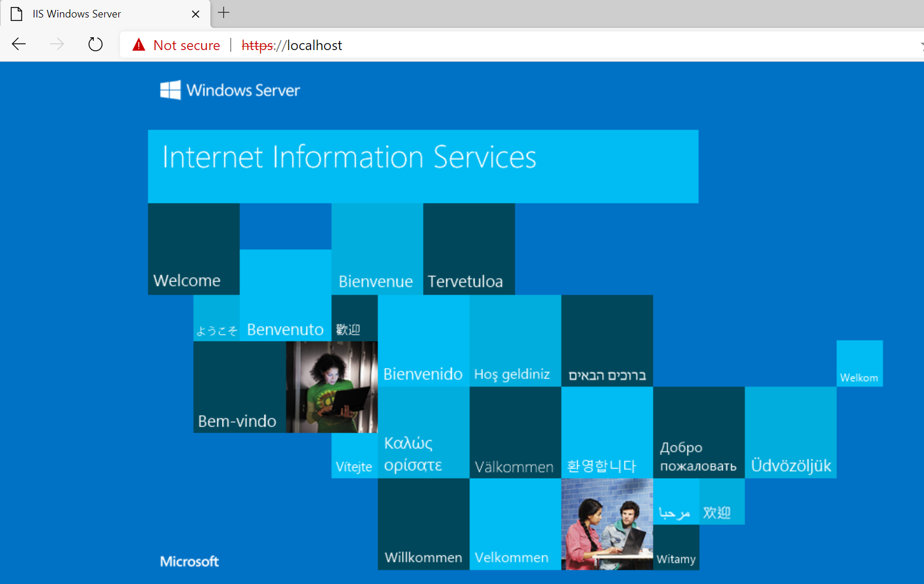The height and width of the screenshot is (584, 924).
Task: Click the Bienvenue tile
Action: [x=377, y=249]
